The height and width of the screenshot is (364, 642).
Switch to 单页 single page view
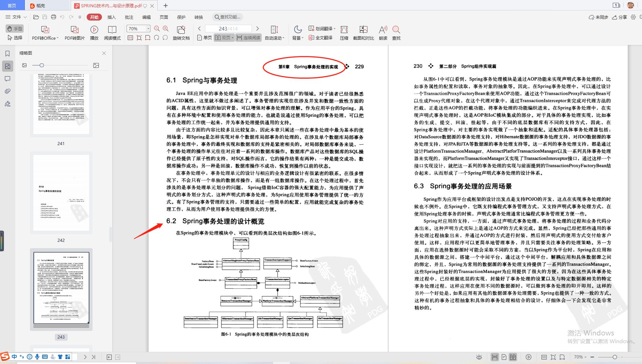point(205,38)
